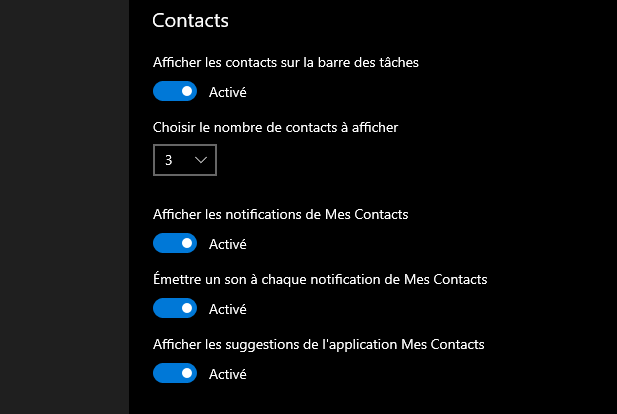Click the chevron arrow in the contacts count box
The image size is (617, 414).
(x=201, y=160)
